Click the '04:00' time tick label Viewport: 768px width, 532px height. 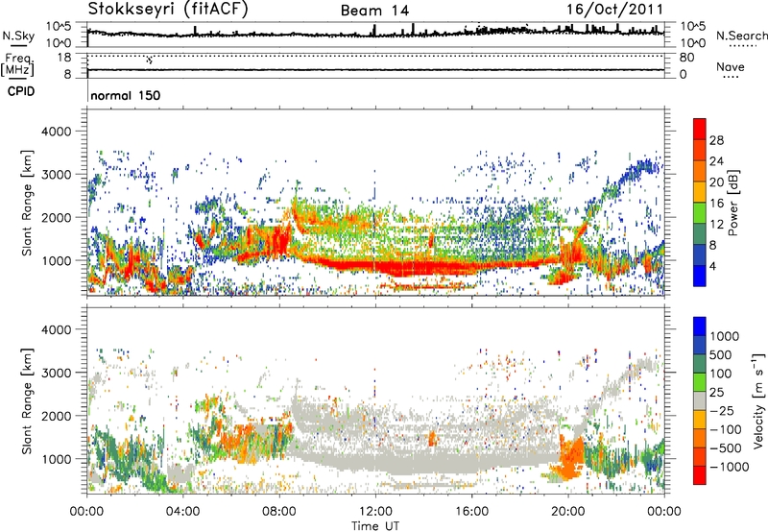(x=183, y=512)
